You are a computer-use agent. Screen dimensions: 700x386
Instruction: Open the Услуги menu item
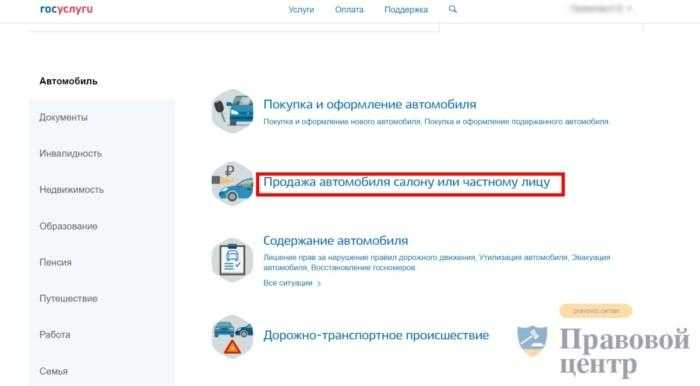[x=301, y=9]
